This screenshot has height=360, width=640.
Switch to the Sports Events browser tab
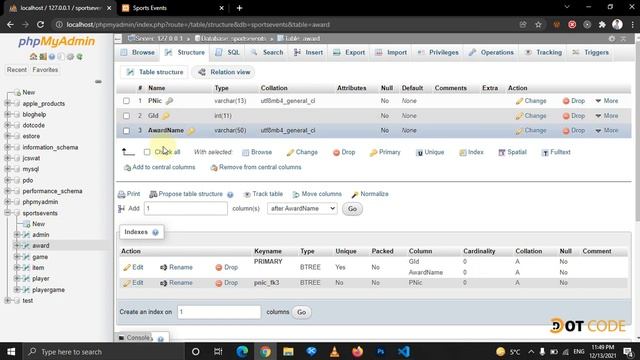[x=172, y=8]
